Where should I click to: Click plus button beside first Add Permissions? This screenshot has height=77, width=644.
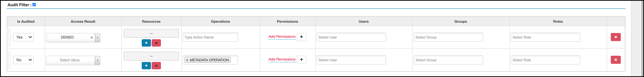tap(302, 37)
